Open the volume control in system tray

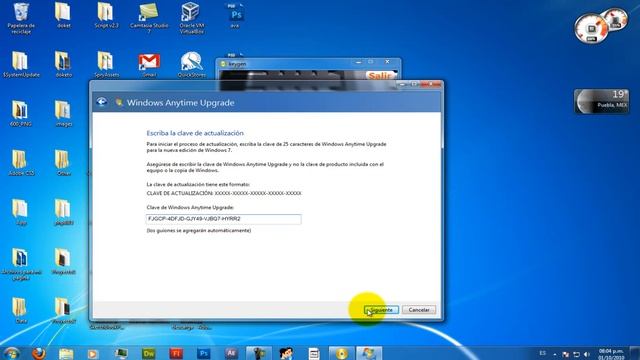pyautogui.click(x=587, y=354)
